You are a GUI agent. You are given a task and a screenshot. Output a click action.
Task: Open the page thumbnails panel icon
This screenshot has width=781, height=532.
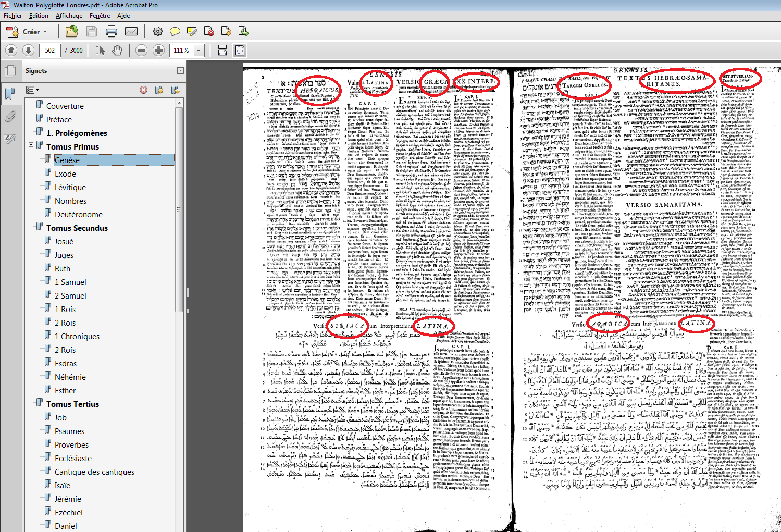coord(9,71)
